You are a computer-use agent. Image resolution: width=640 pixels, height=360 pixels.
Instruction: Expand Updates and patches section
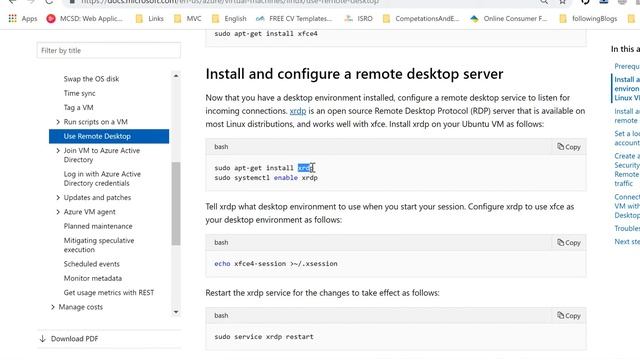[x=58, y=198]
